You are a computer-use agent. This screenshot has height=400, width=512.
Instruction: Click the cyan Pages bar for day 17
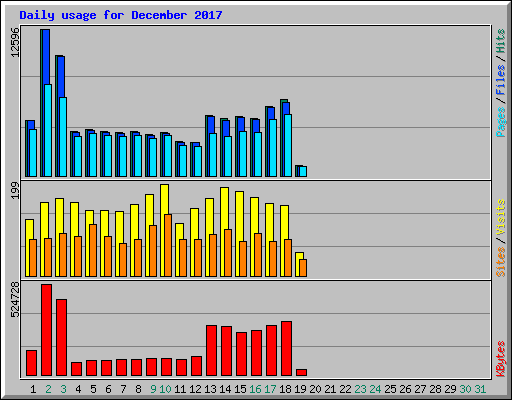(273, 148)
